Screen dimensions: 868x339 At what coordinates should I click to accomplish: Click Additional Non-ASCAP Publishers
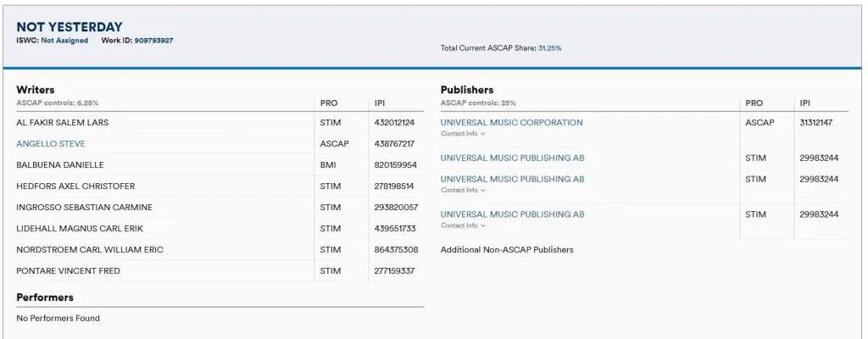(507, 250)
